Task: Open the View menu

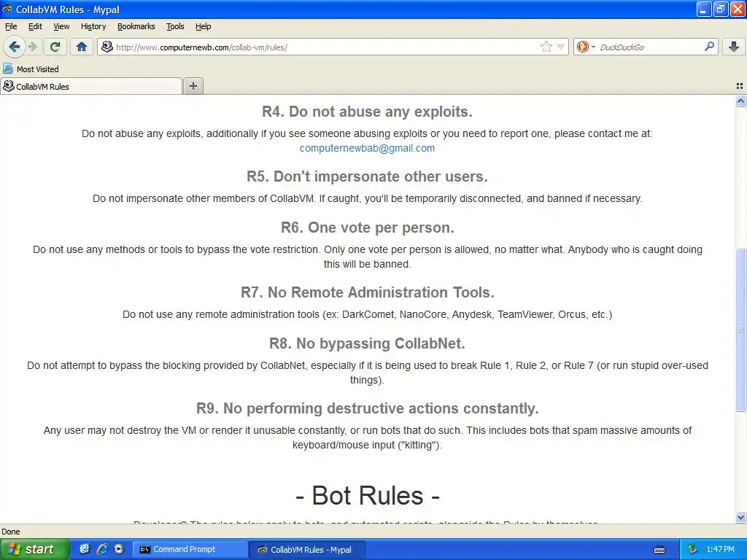Action: pyautogui.click(x=61, y=27)
